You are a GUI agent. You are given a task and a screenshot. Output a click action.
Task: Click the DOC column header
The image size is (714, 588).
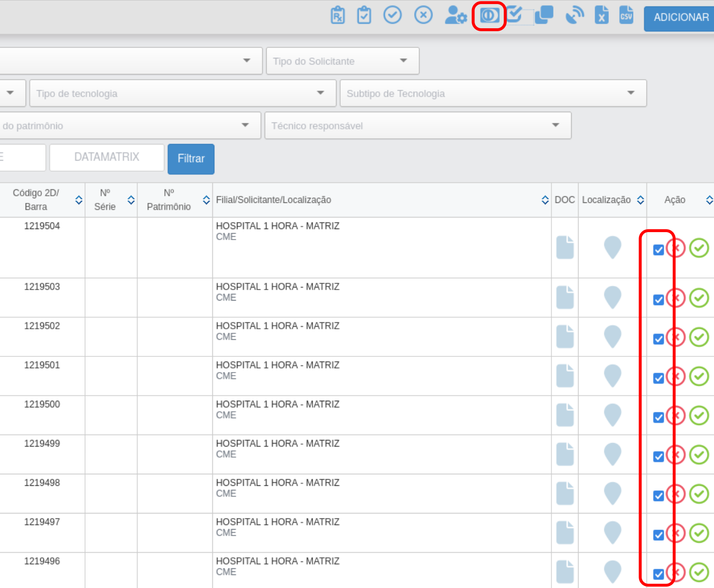[x=565, y=200]
